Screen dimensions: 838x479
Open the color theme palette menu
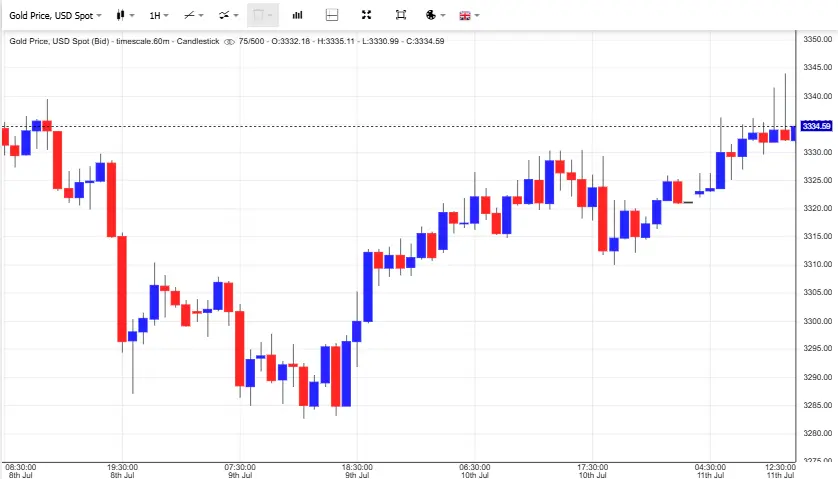433,15
